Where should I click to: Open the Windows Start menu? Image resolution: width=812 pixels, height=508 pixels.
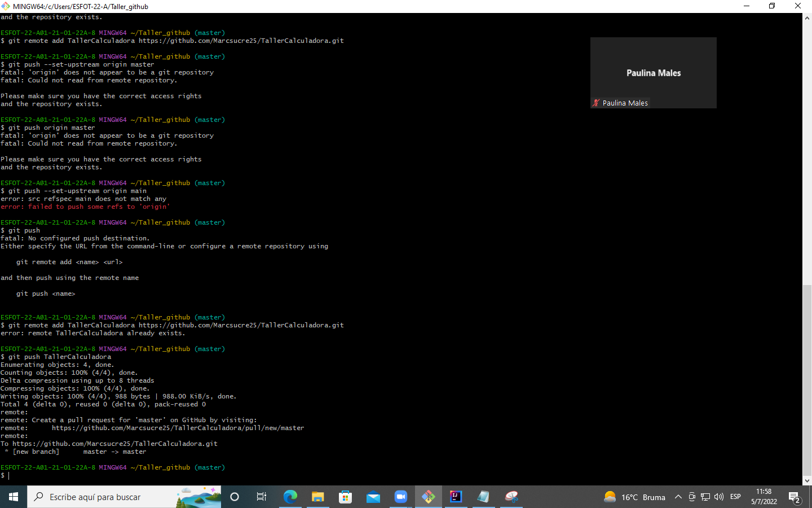click(14, 497)
